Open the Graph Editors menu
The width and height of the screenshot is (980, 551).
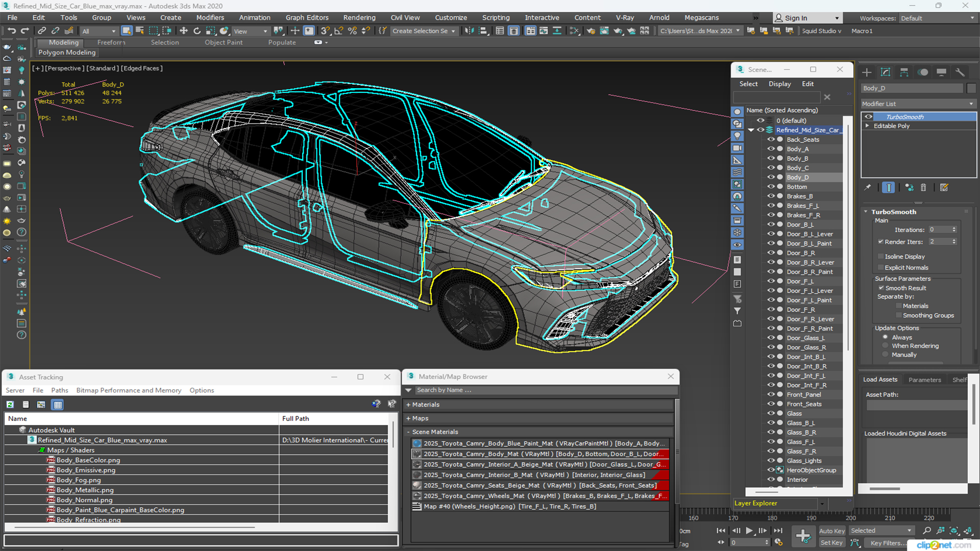coord(307,18)
